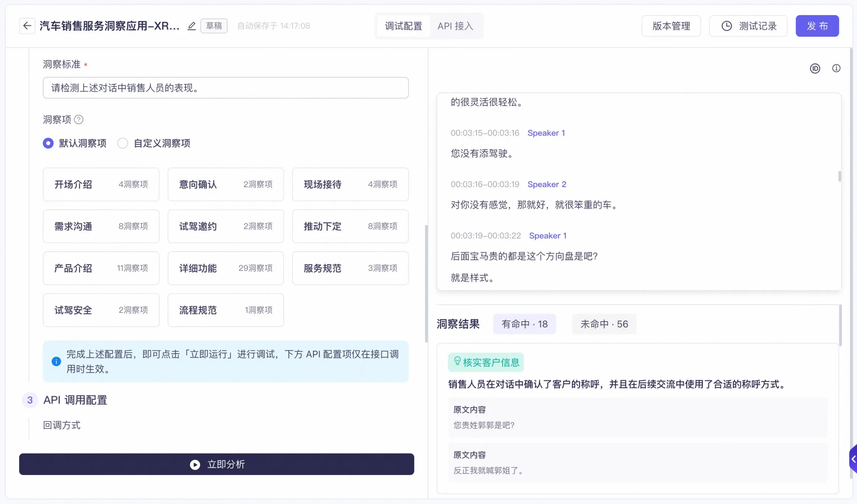Click transcript line 后面宝马贵的都是这个方向盘是吧?

524,256
